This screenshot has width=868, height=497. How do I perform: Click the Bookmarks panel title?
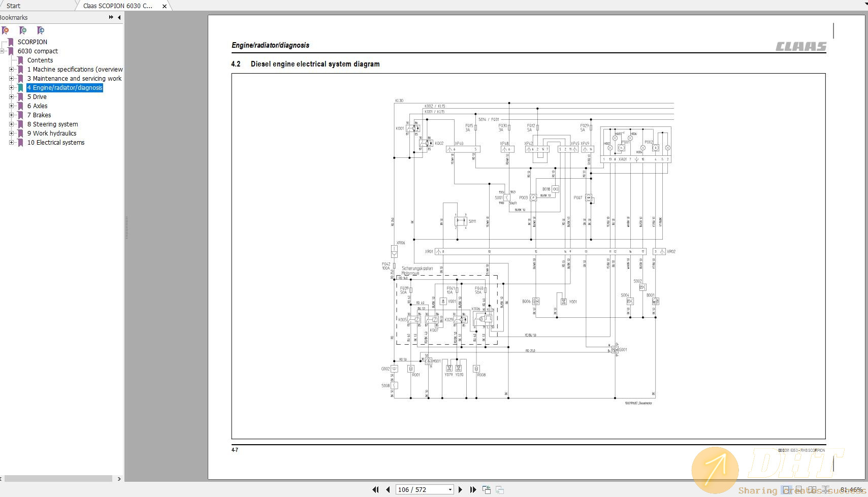coord(14,17)
